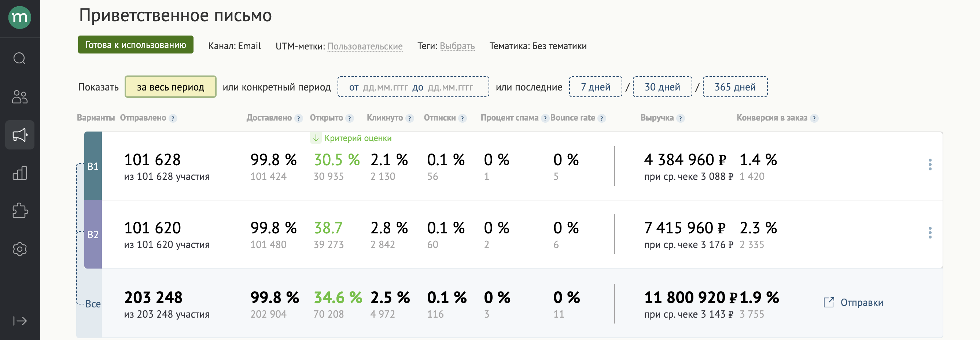Show help for Кликнуто column

(x=410, y=118)
